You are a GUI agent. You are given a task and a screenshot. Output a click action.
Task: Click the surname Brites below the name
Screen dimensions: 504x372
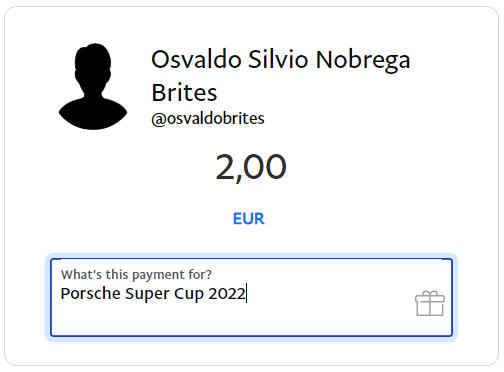tap(184, 93)
